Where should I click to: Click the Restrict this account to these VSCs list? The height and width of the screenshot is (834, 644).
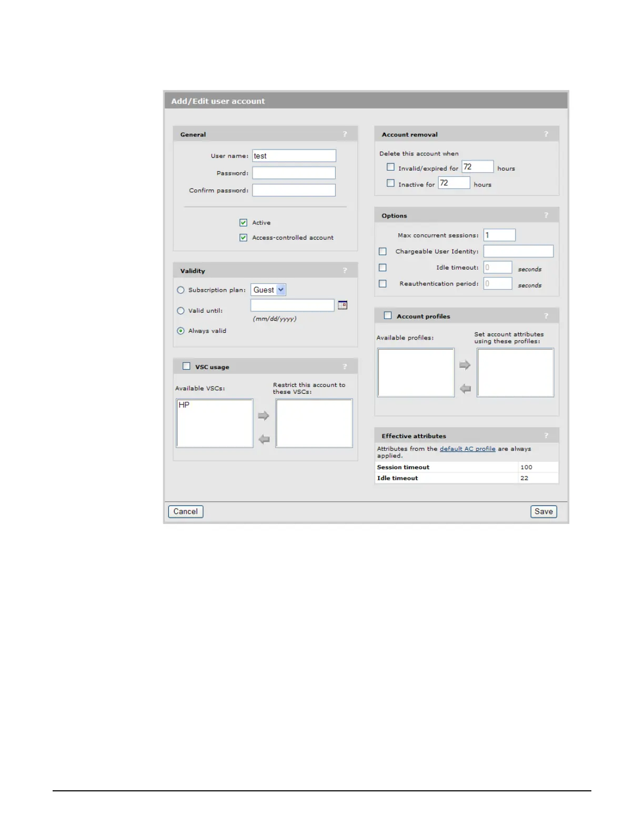314,423
